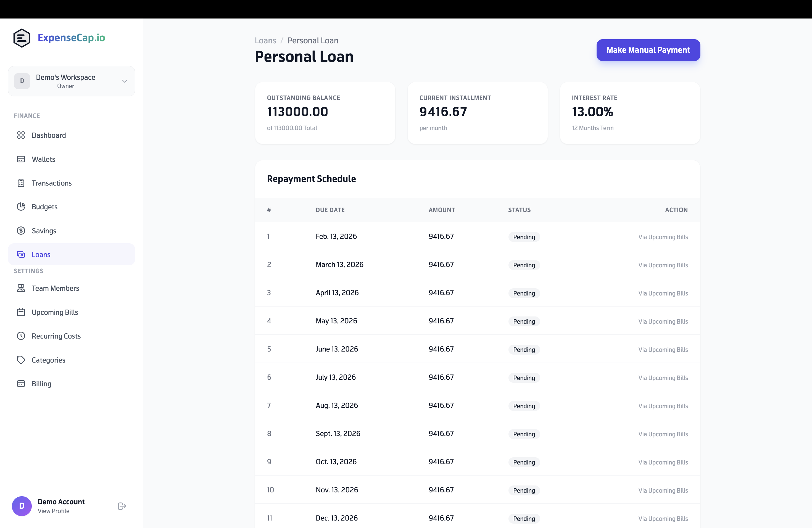Select the Dashboard grid icon

click(x=21, y=135)
